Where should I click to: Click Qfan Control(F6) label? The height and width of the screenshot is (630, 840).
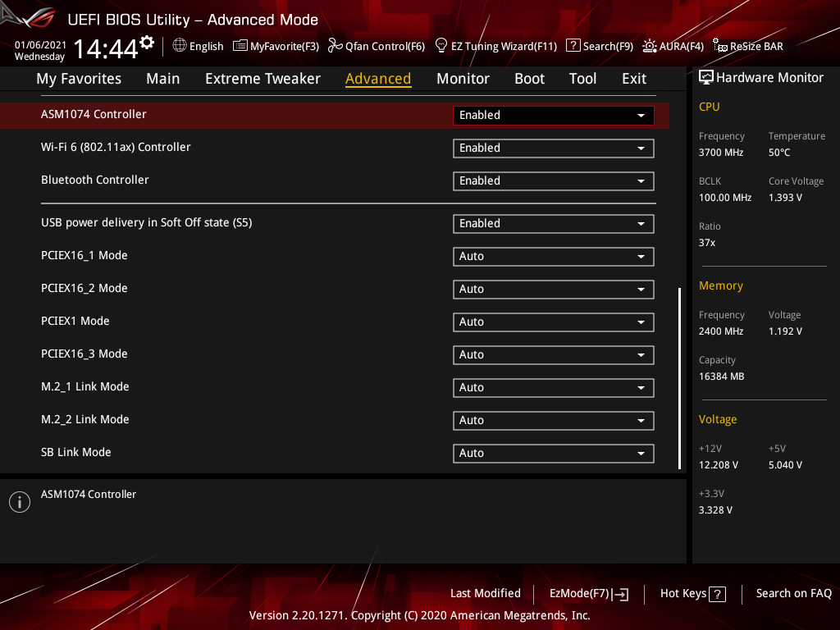click(x=386, y=47)
